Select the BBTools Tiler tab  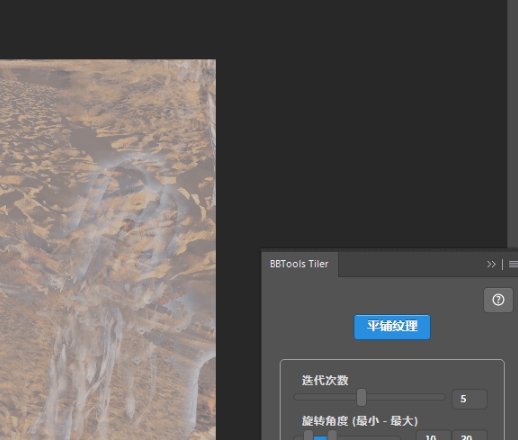tap(299, 264)
